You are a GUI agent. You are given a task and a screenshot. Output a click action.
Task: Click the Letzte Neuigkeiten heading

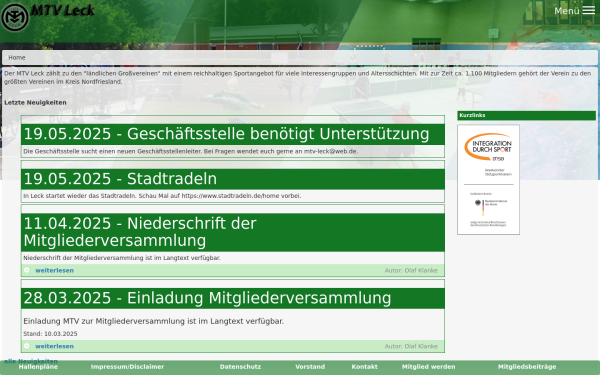click(35, 103)
